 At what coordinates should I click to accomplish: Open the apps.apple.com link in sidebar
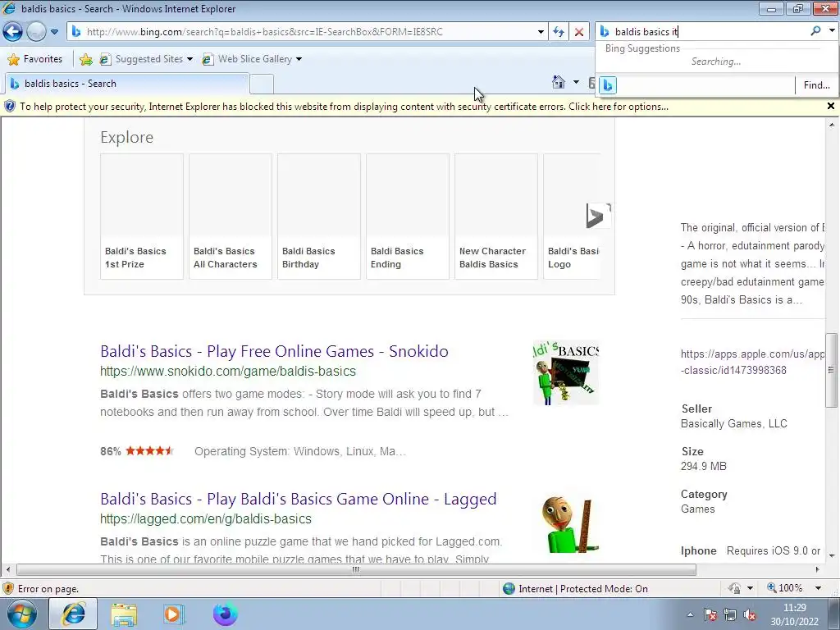click(x=752, y=362)
